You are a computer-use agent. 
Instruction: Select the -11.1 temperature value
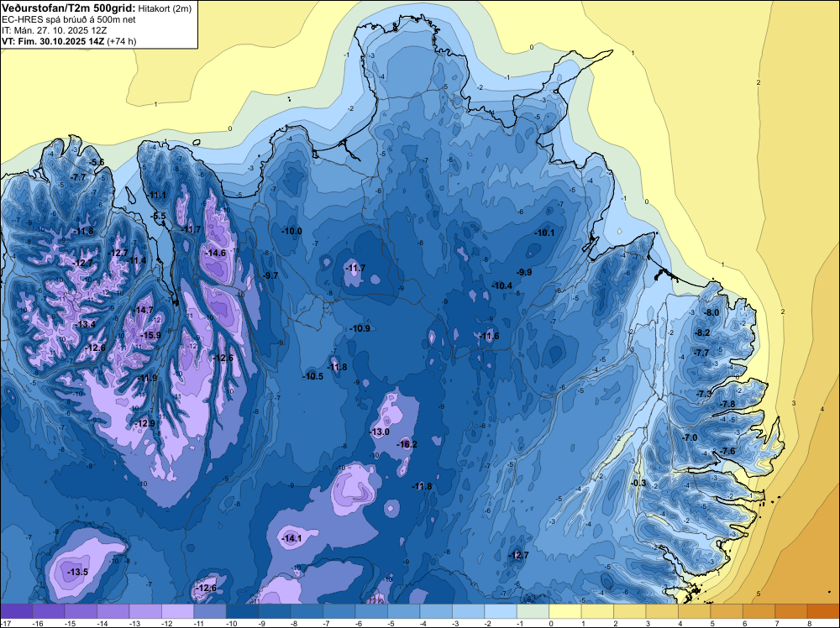tap(157, 195)
